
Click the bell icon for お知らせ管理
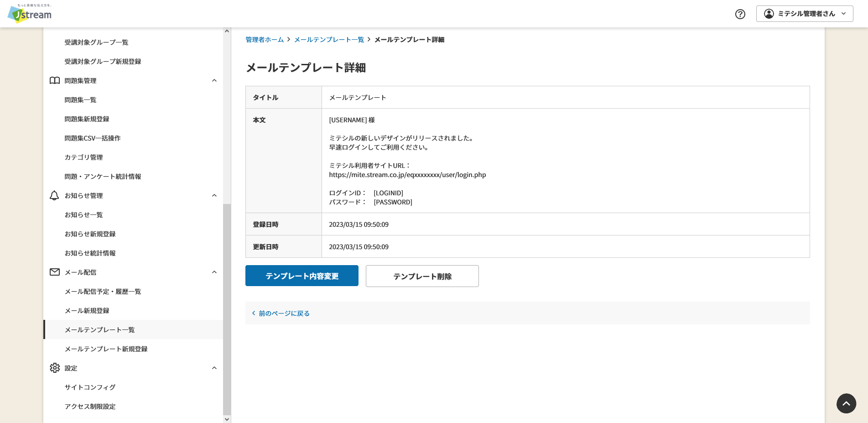[54, 196]
